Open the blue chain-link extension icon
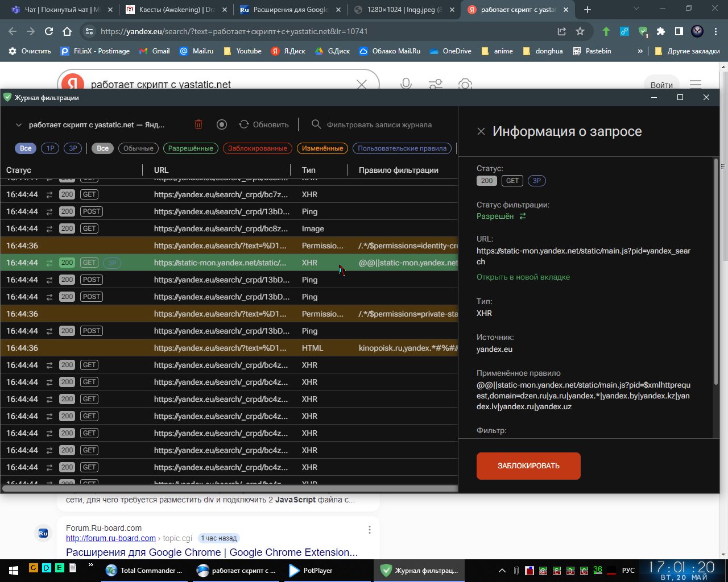The height and width of the screenshot is (582, 728). pyautogui.click(x=624, y=32)
